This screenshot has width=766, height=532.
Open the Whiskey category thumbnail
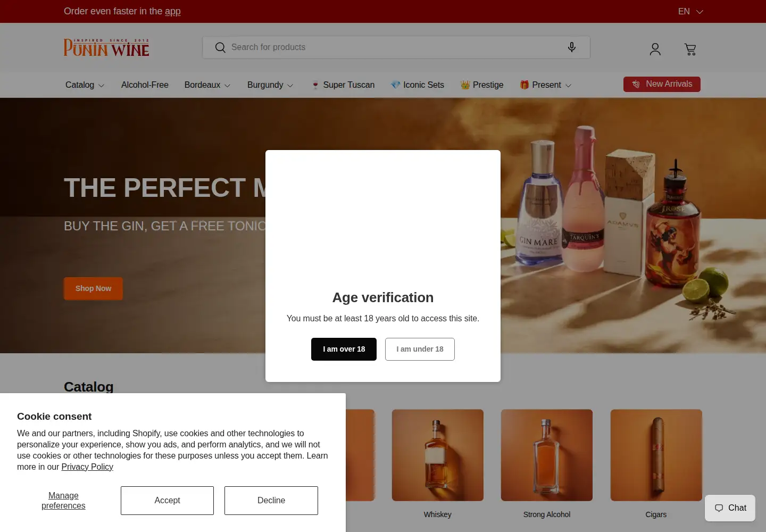coord(438,455)
